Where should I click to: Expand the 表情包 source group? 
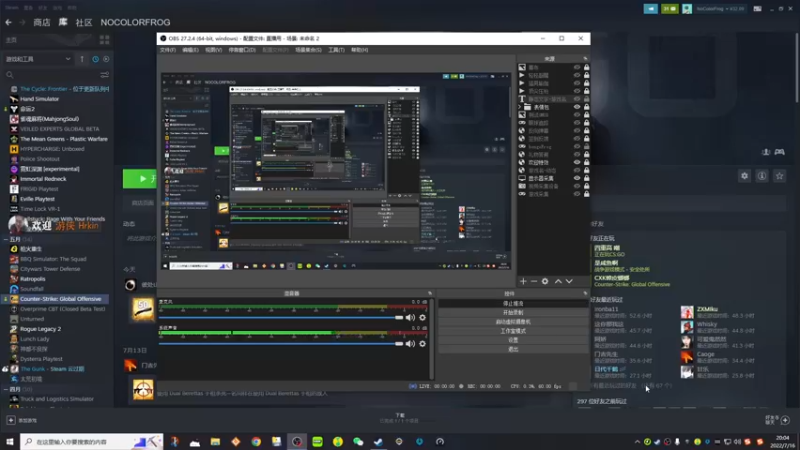tap(520, 107)
